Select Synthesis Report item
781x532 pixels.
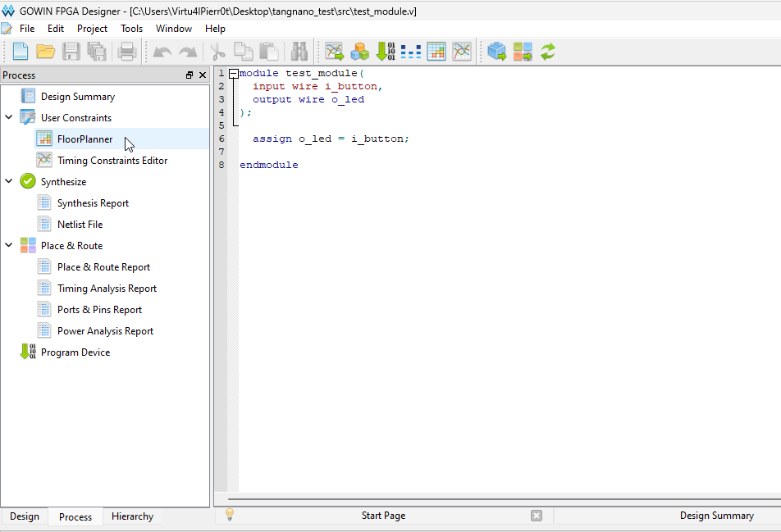[93, 203]
